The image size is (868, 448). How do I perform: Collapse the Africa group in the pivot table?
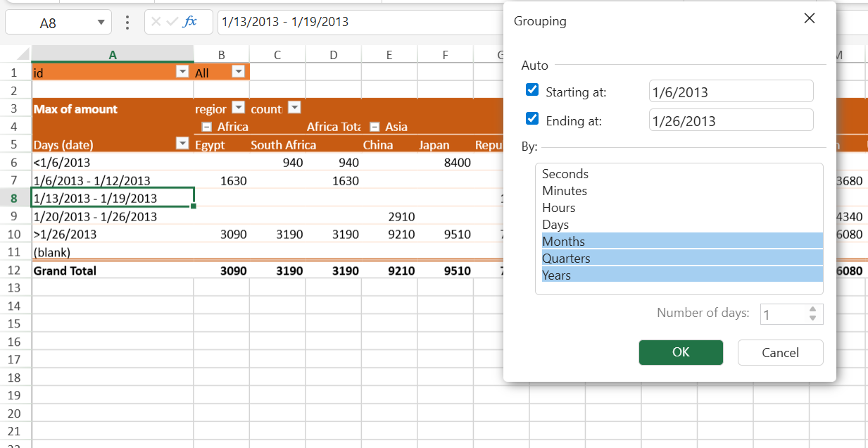tap(207, 127)
